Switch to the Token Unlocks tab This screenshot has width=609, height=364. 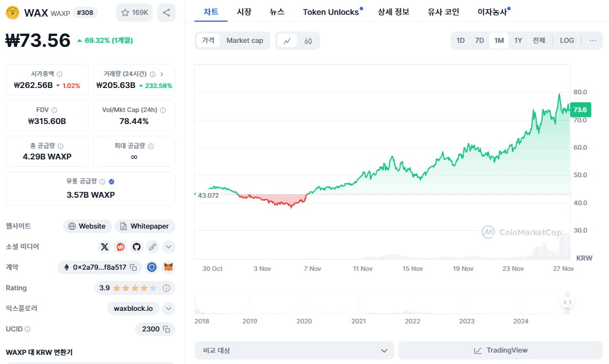(332, 12)
